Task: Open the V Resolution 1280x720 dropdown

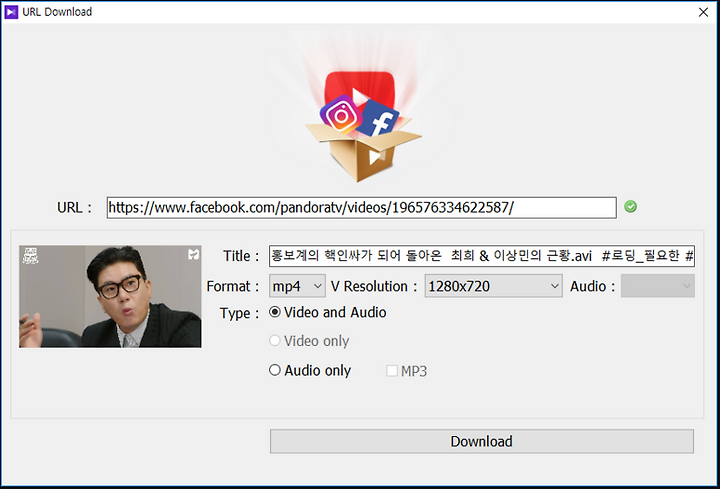Action: tap(493, 286)
